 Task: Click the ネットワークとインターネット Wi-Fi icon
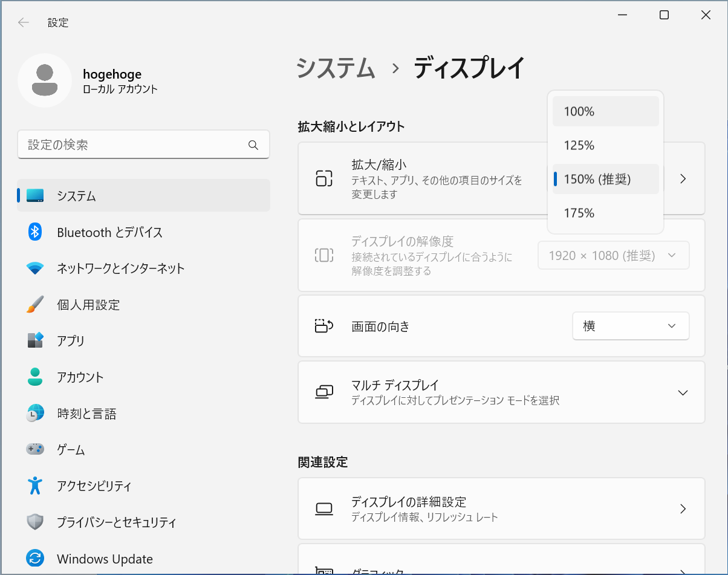point(35,268)
